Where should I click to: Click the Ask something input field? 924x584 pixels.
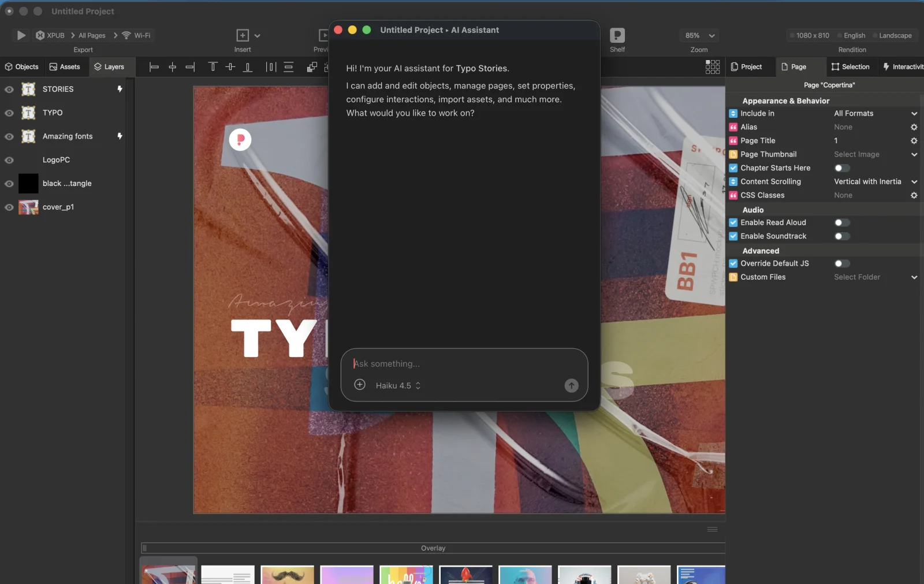click(464, 364)
